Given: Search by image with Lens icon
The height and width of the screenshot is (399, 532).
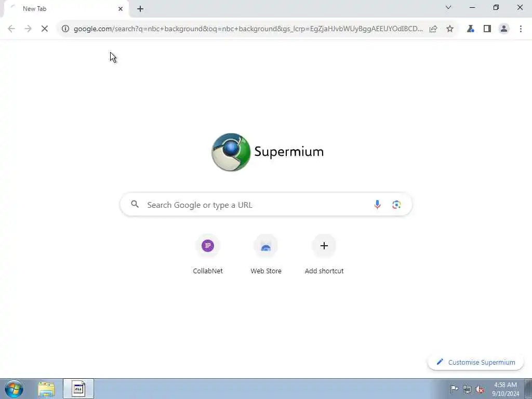Looking at the screenshot, I should [x=396, y=205].
